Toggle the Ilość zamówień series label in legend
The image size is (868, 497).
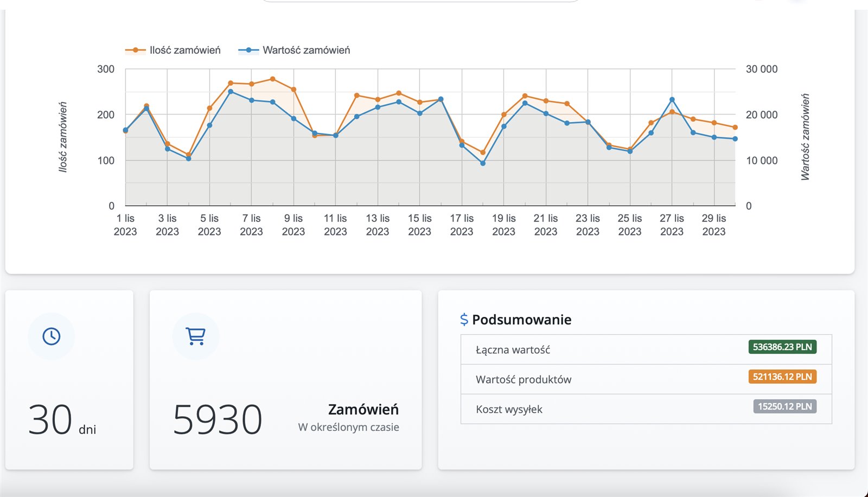pos(185,50)
